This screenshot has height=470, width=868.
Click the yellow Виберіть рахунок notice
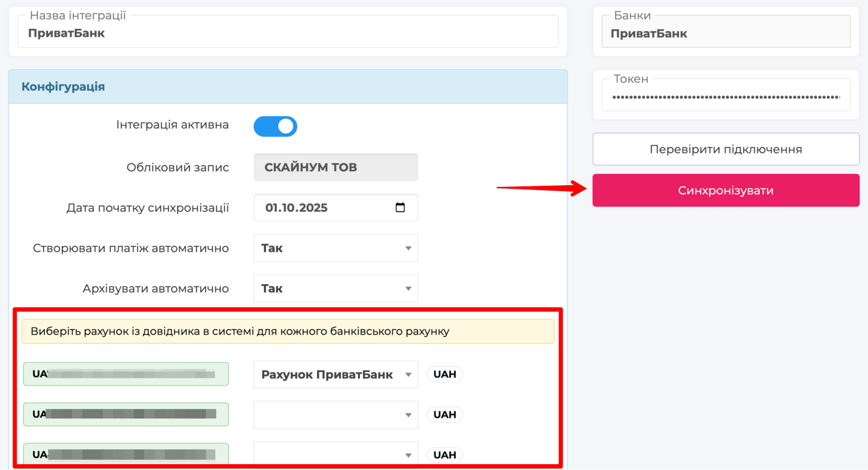(x=288, y=332)
